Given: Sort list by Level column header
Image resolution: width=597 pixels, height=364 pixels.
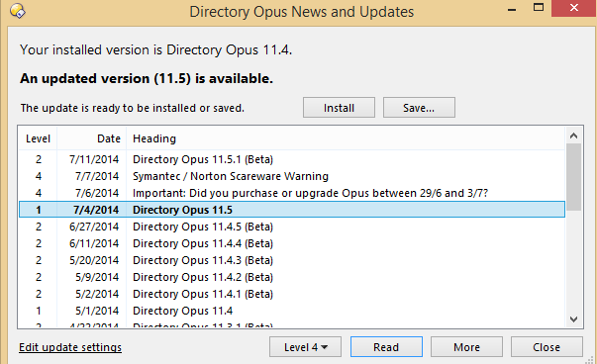Looking at the screenshot, I should click(38, 138).
